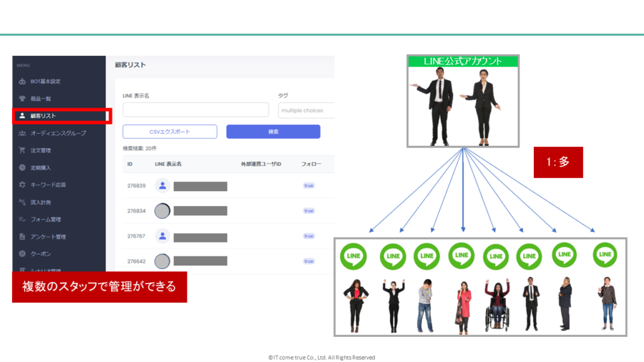Click the 顧客リスト page heading
Viewport: 644px width, 362px height.
pyautogui.click(x=130, y=65)
